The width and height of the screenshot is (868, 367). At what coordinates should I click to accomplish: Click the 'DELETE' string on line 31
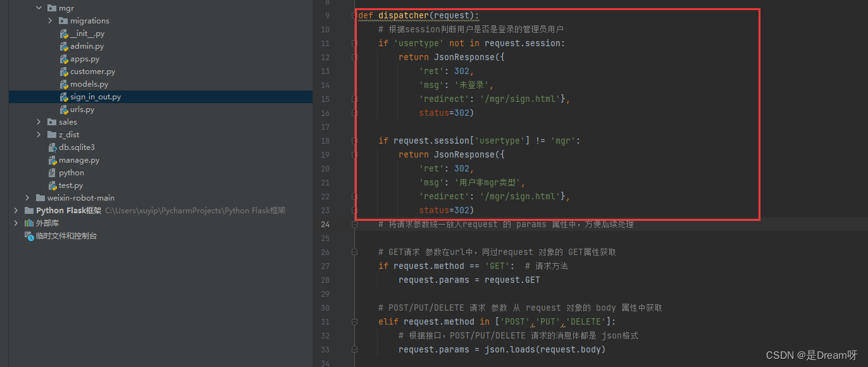click(x=586, y=322)
